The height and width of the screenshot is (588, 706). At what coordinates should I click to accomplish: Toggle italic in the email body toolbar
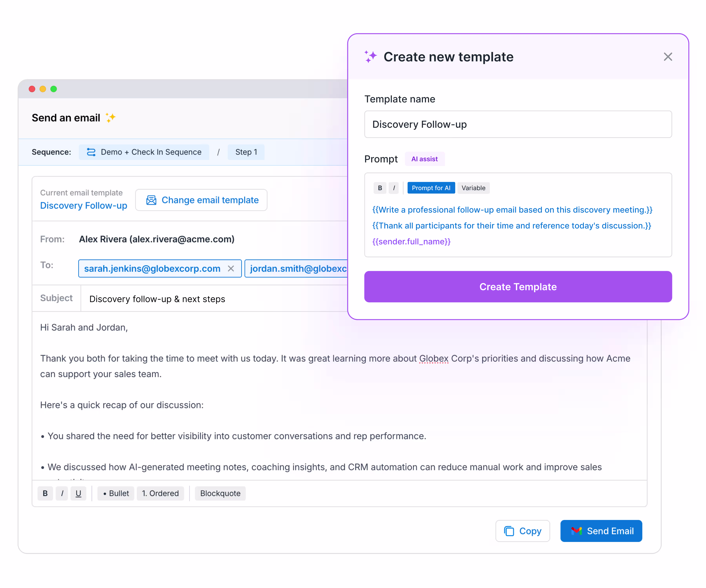click(62, 493)
